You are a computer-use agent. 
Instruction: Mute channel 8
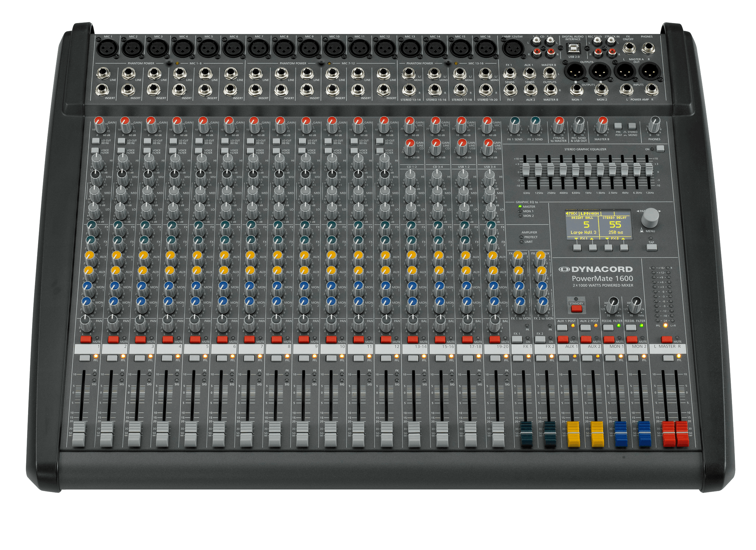277,339
